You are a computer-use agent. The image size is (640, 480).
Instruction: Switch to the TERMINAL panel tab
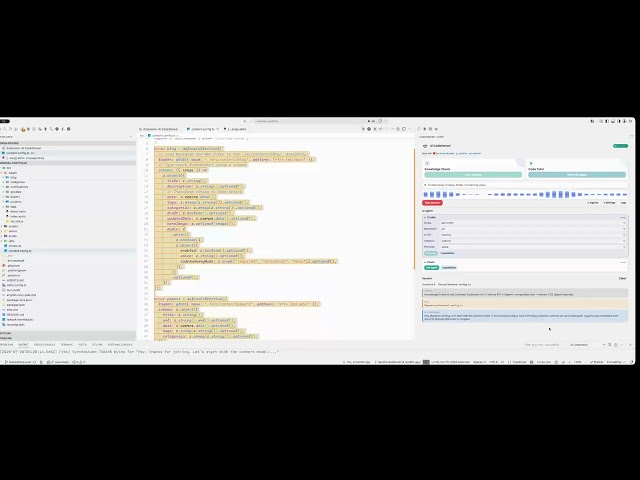(x=67, y=344)
